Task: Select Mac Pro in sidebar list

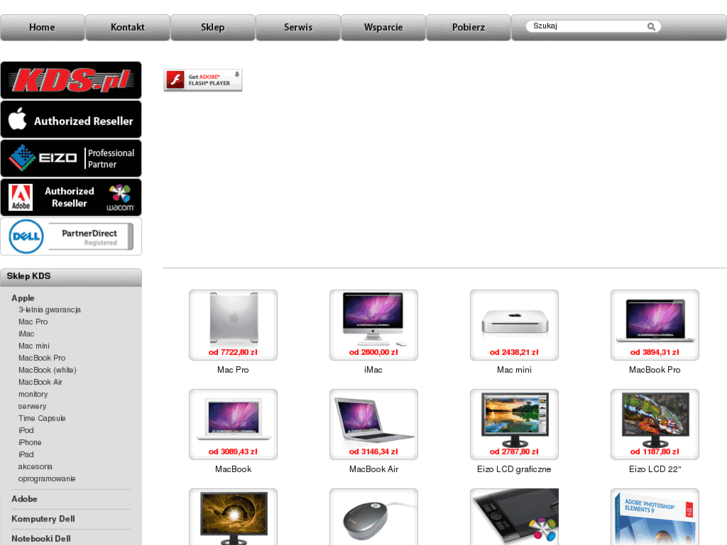Action: pyautogui.click(x=33, y=321)
